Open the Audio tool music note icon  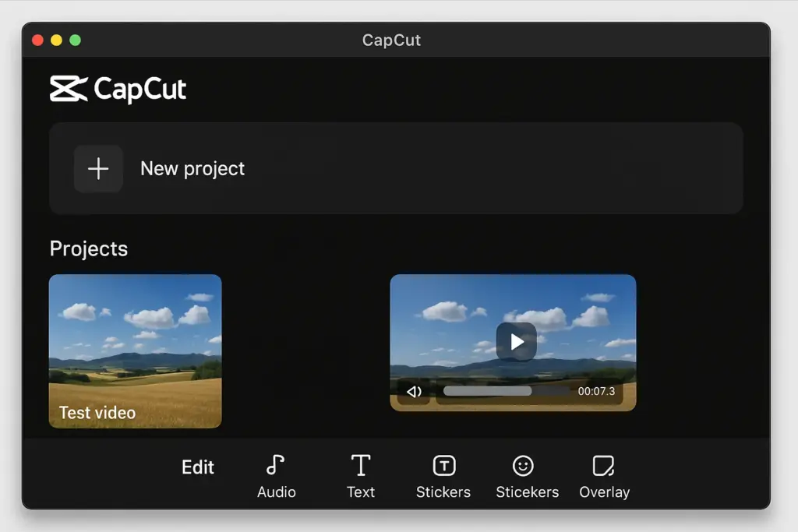[275, 465]
